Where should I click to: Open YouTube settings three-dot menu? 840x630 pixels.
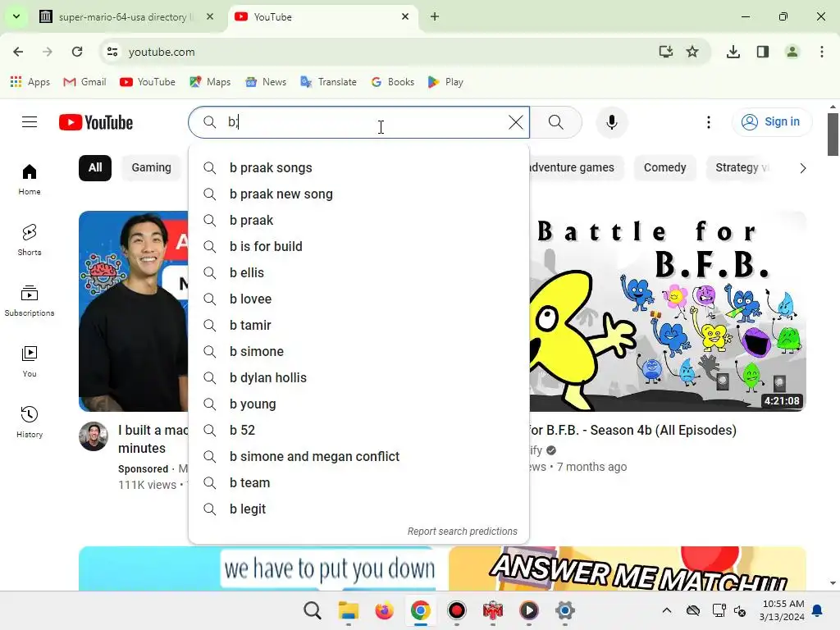point(708,122)
